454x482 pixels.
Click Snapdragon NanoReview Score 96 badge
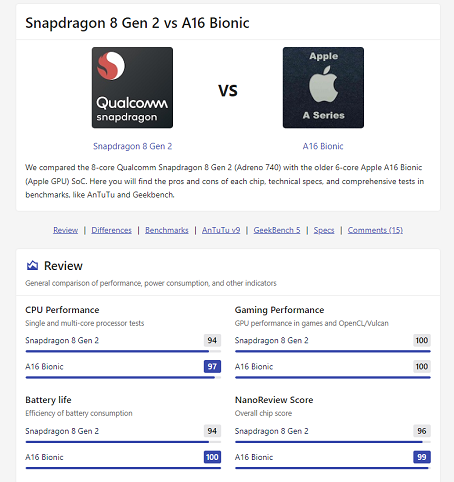pyautogui.click(x=422, y=431)
